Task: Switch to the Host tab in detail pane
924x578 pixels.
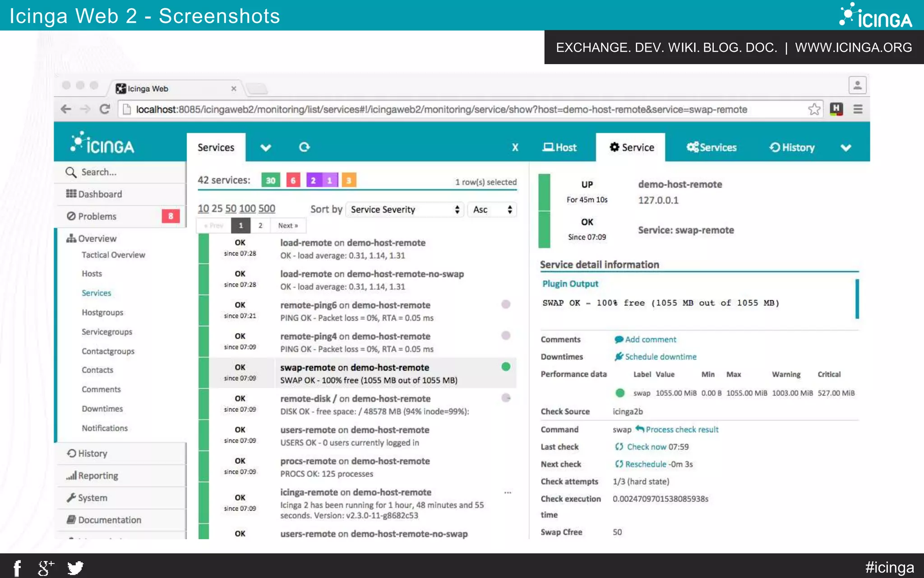Action: 559,147
